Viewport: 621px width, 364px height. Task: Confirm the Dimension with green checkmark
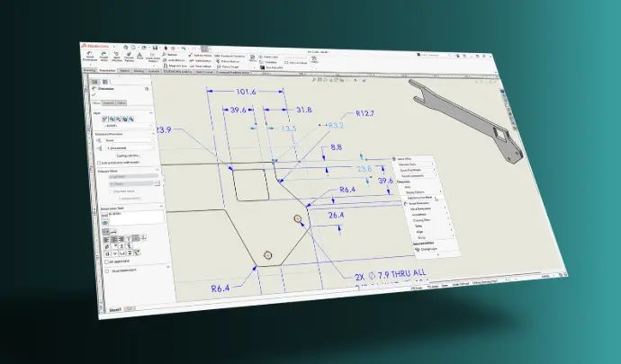pos(94,95)
